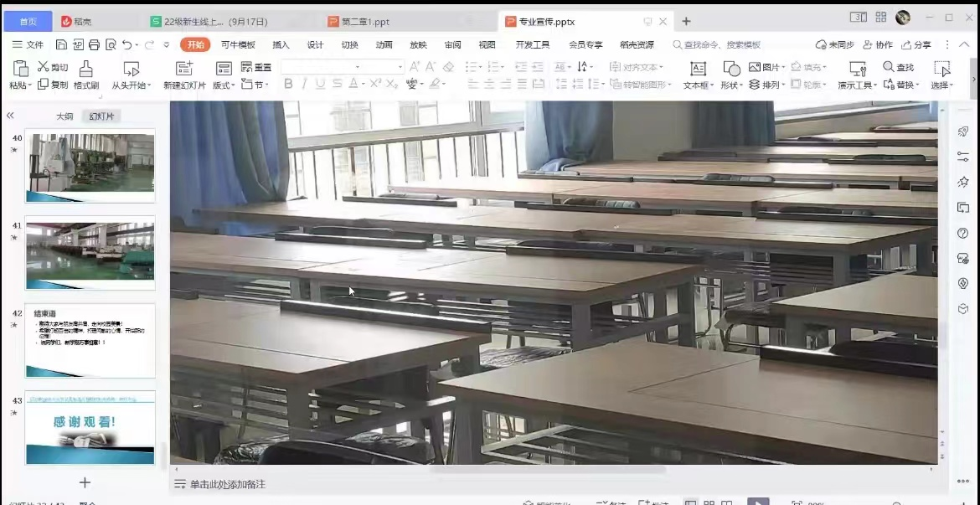The height and width of the screenshot is (505, 980).
Task: Switch to Outline (大纲) panel view
Action: tap(64, 116)
